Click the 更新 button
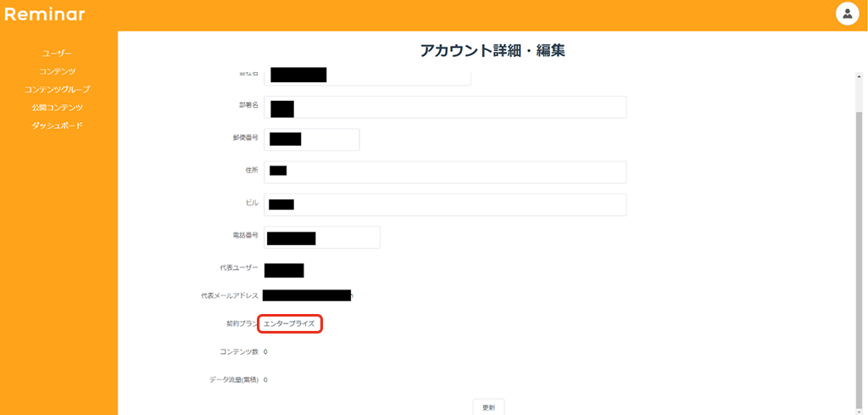Viewport: 868px width, 415px height. (489, 407)
